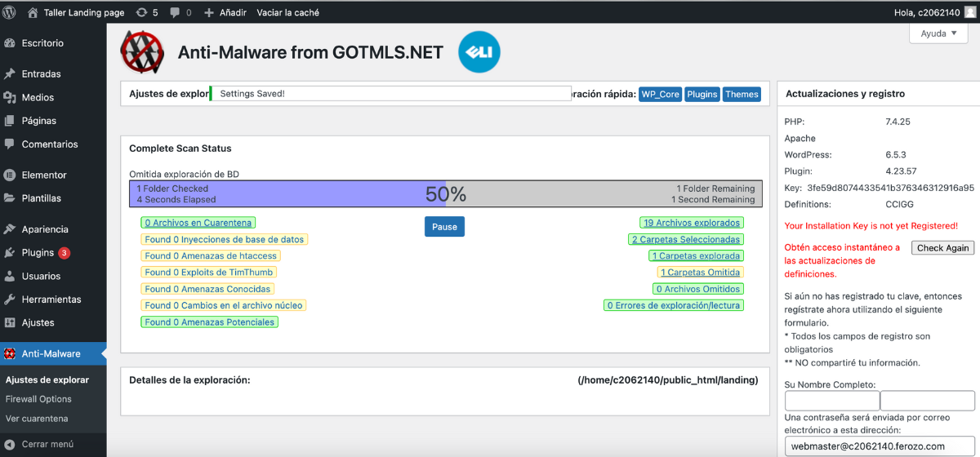Click the 50% scan progress bar
Viewport: 980px width, 457px height.
445,194
